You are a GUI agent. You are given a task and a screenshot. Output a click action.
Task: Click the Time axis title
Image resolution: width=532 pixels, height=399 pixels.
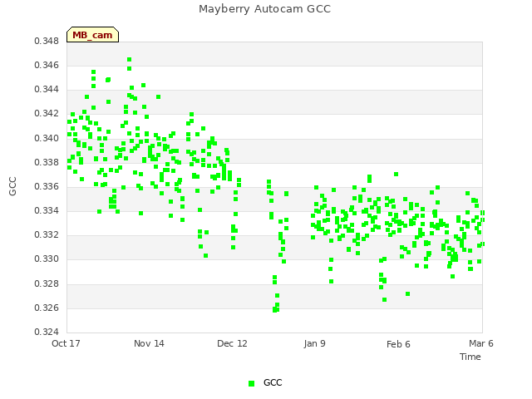[x=470, y=357]
